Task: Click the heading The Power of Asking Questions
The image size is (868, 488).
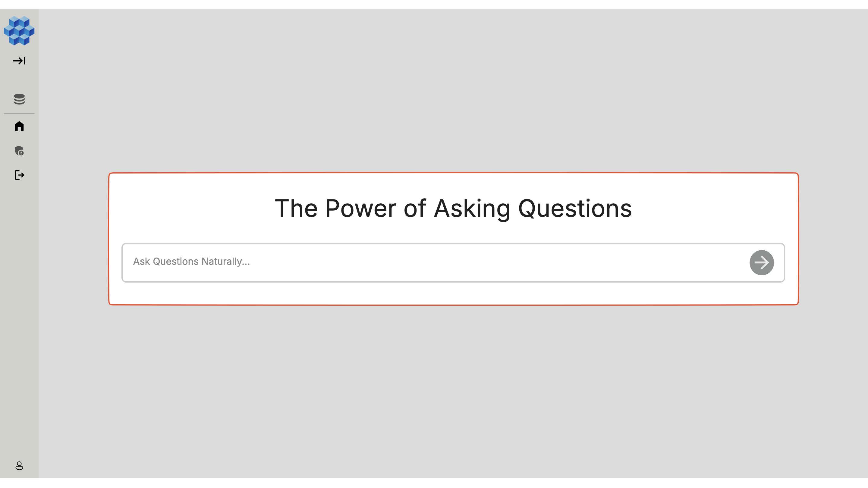Action: click(x=453, y=208)
